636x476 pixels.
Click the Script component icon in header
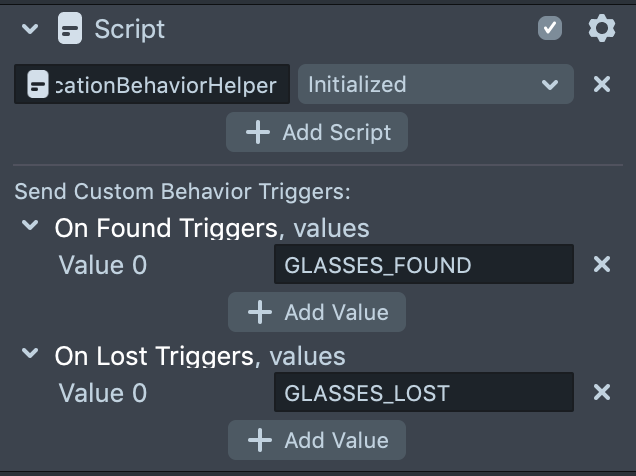point(70,29)
